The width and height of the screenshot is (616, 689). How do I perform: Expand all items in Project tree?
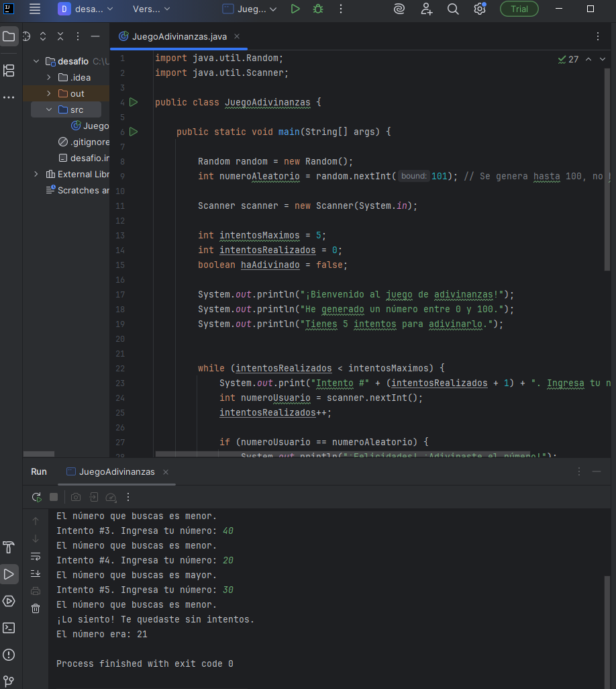(43, 36)
